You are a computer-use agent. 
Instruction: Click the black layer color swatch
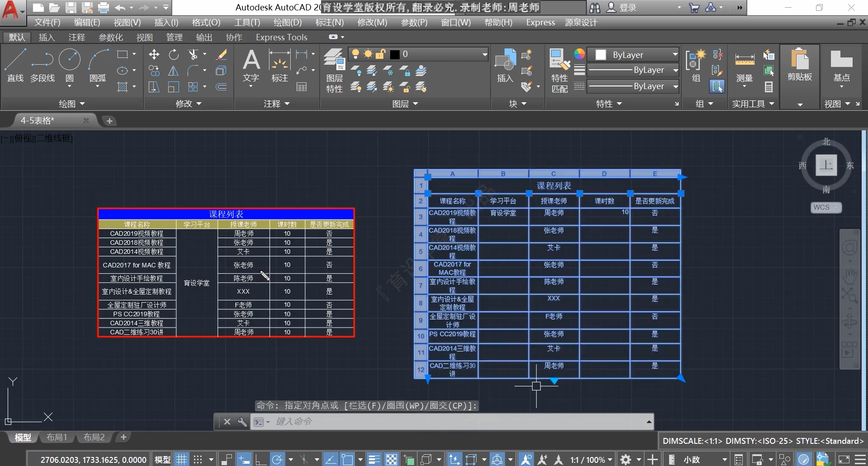[x=395, y=54]
